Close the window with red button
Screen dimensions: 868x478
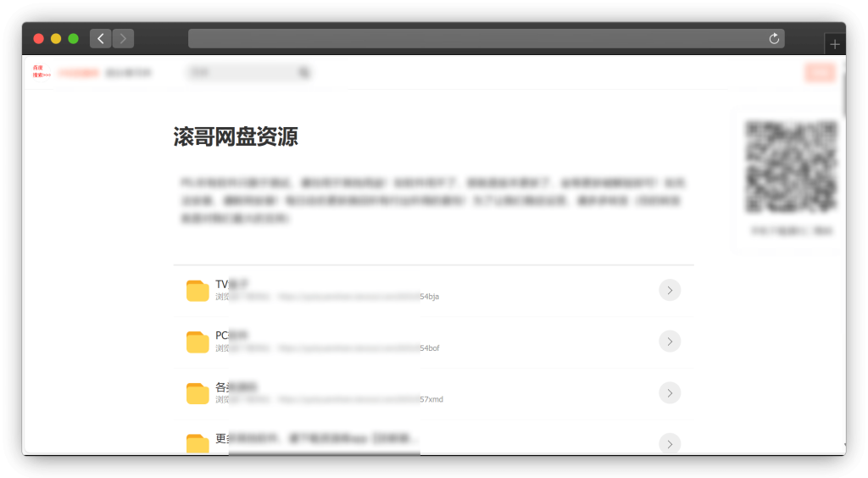tap(39, 39)
